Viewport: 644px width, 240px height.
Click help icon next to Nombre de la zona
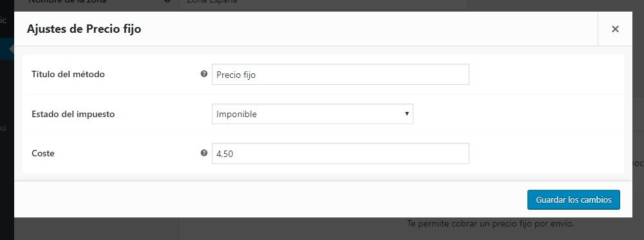167,2
